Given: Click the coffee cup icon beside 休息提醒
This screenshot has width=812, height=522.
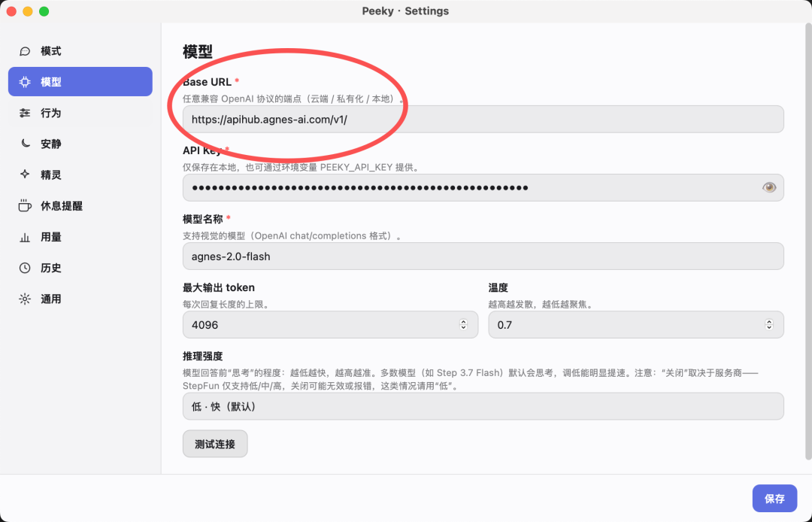Looking at the screenshot, I should point(25,205).
